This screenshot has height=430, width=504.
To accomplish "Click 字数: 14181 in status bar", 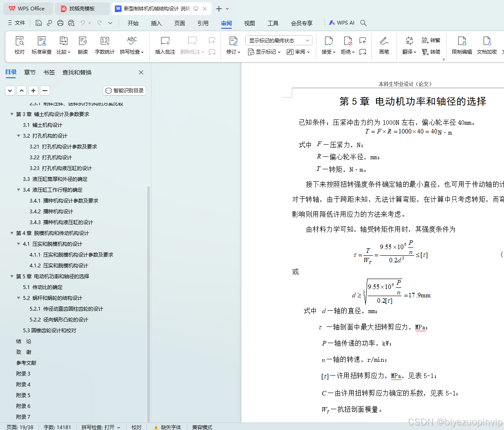I will click(57, 427).
